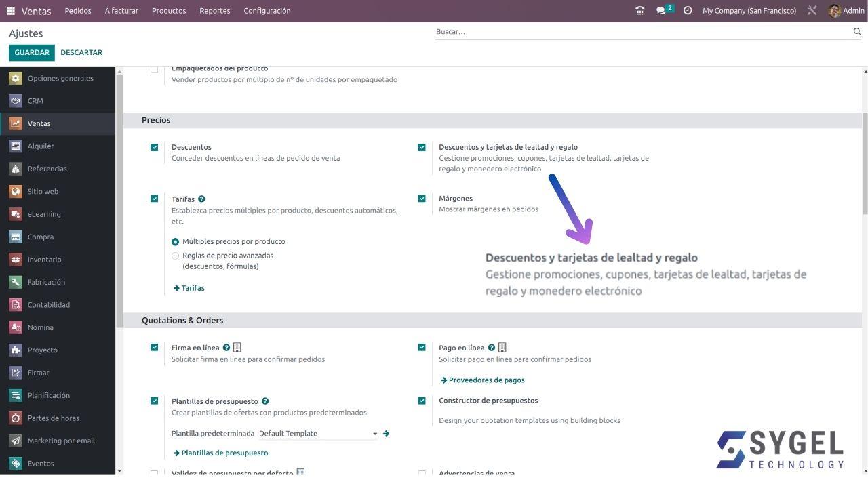Open the Productos menu
This screenshot has height=488, width=868.
[x=169, y=11]
